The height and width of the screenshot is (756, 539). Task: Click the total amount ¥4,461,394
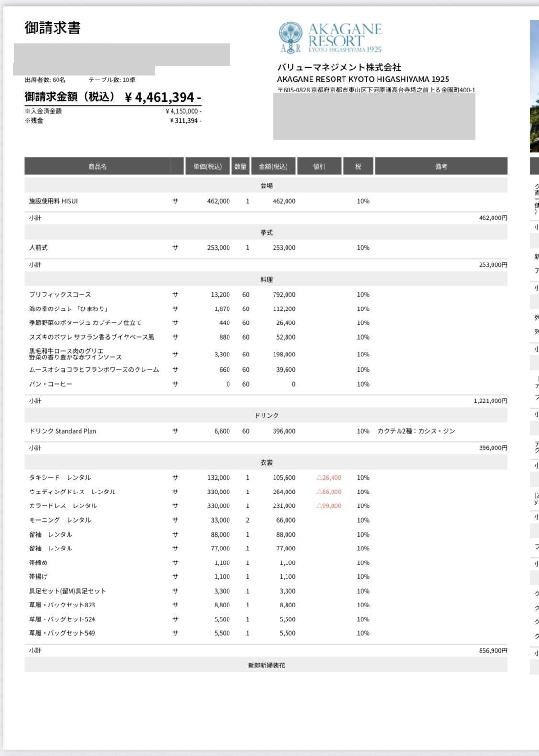pos(162,97)
